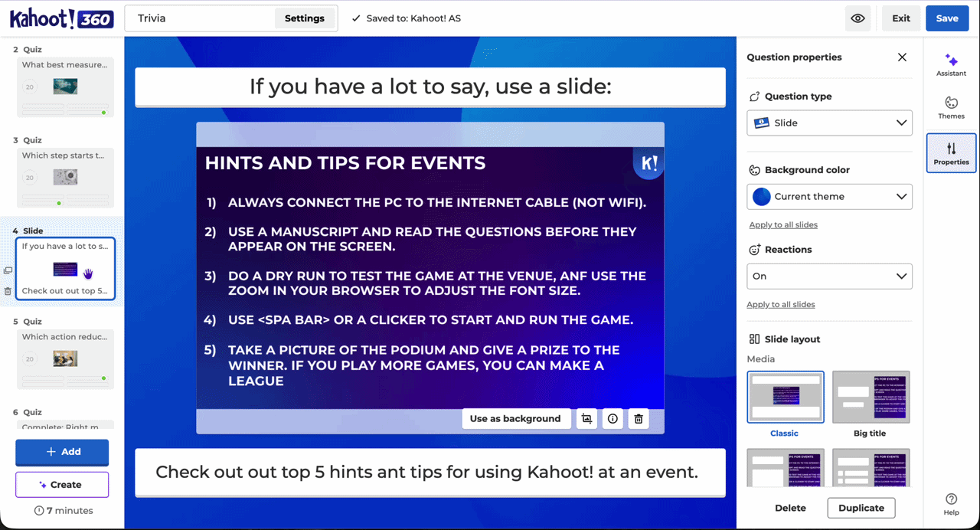Select the Properties sidebar tab

pos(951,152)
